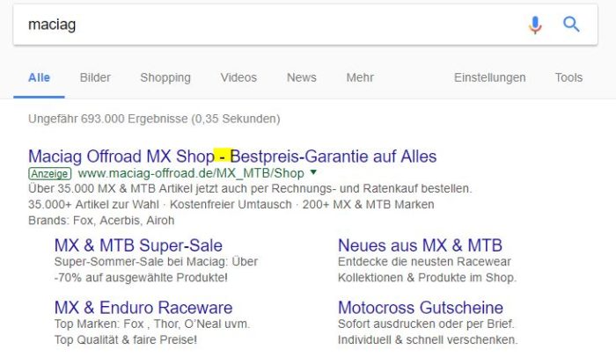Click into the search field containing maciag
The width and height of the screenshot is (616, 364).
pyautogui.click(x=264, y=25)
